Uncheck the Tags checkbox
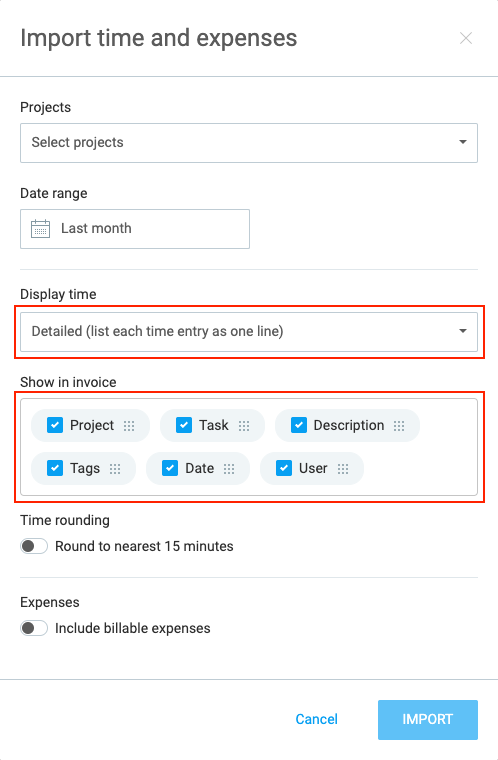This screenshot has width=498, height=760. pos(55,468)
